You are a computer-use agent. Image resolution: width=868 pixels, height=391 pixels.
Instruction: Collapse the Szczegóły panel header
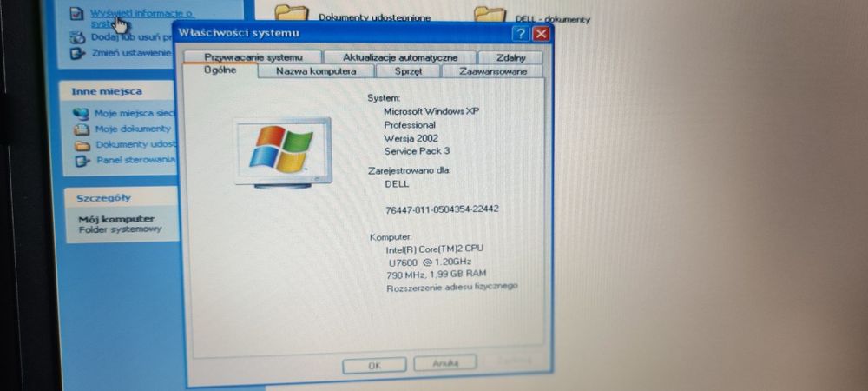(x=121, y=198)
